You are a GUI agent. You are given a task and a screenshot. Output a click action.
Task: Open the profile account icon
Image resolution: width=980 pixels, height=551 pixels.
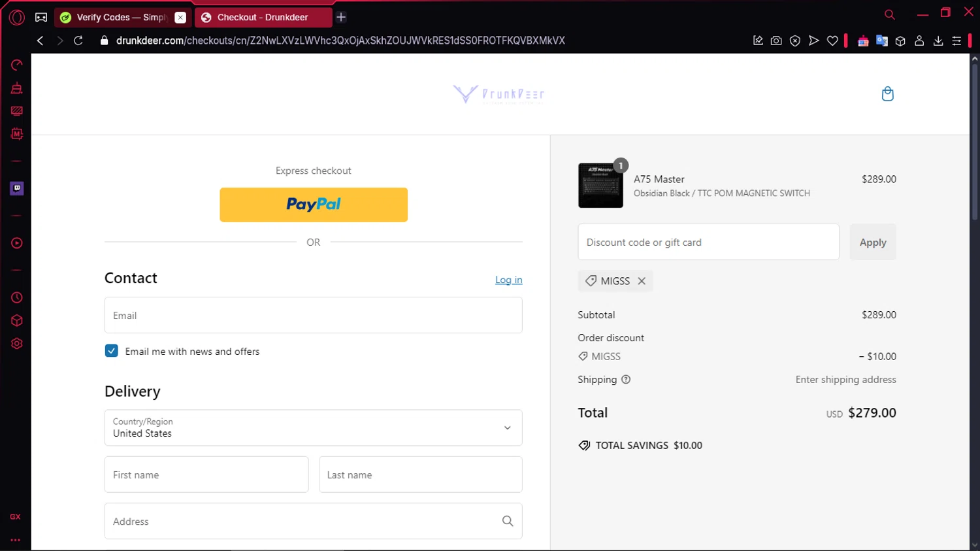919,41
